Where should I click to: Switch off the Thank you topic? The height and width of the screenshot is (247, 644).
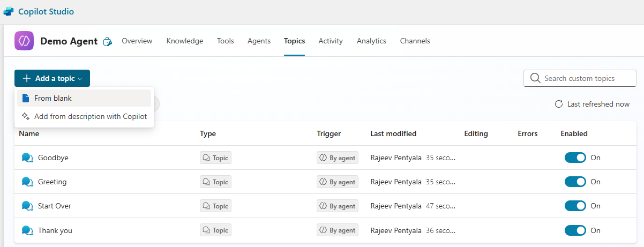[x=575, y=230]
